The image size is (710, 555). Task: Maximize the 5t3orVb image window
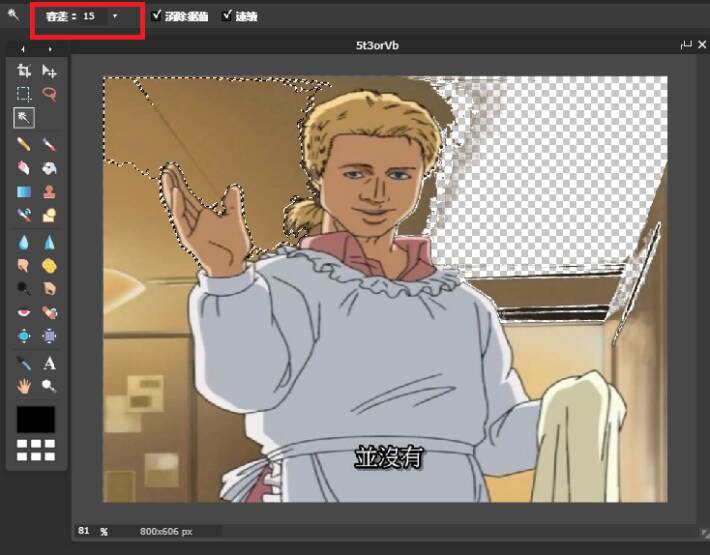pos(686,44)
